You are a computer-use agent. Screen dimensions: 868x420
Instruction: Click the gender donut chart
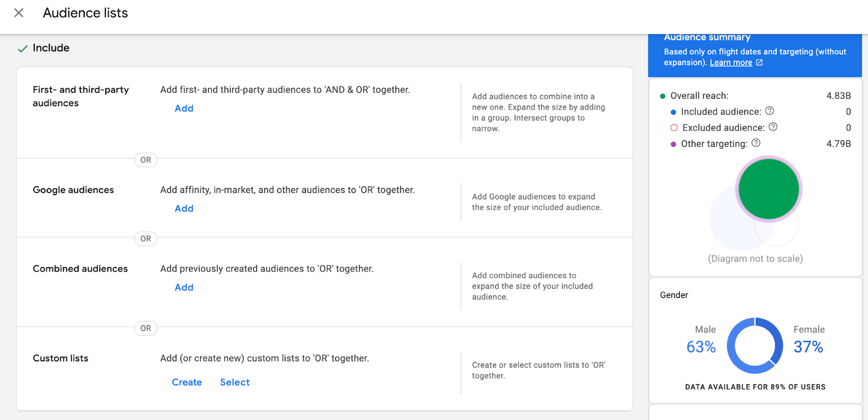click(755, 346)
